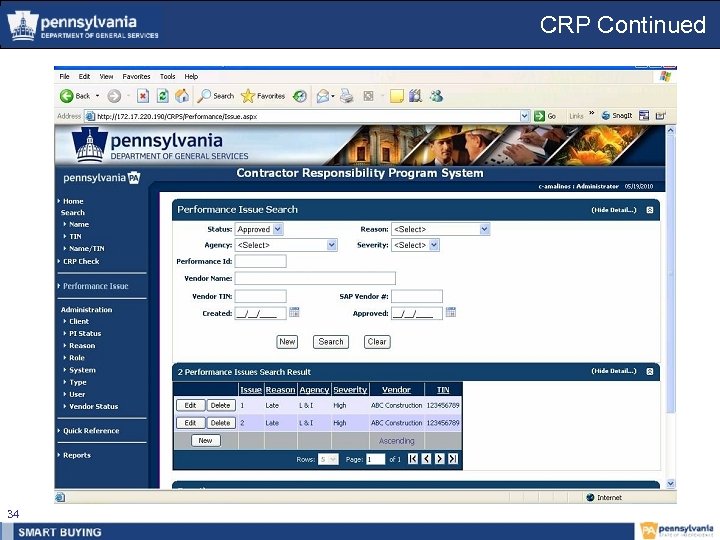Viewport: 720px width, 540px height.
Task: Click the yellow note toolbar icon
Action: pos(396,96)
